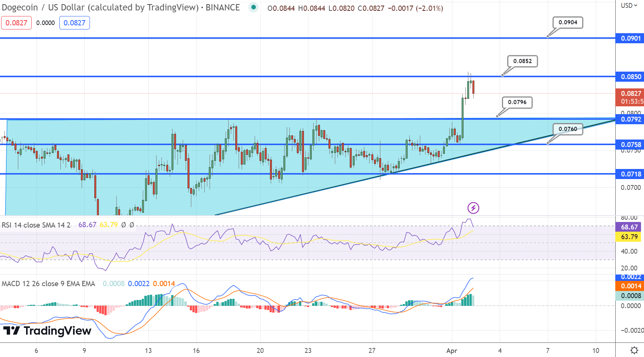Select the 0.0850 horizontal line price tag
The image size is (644, 357).
pos(629,76)
